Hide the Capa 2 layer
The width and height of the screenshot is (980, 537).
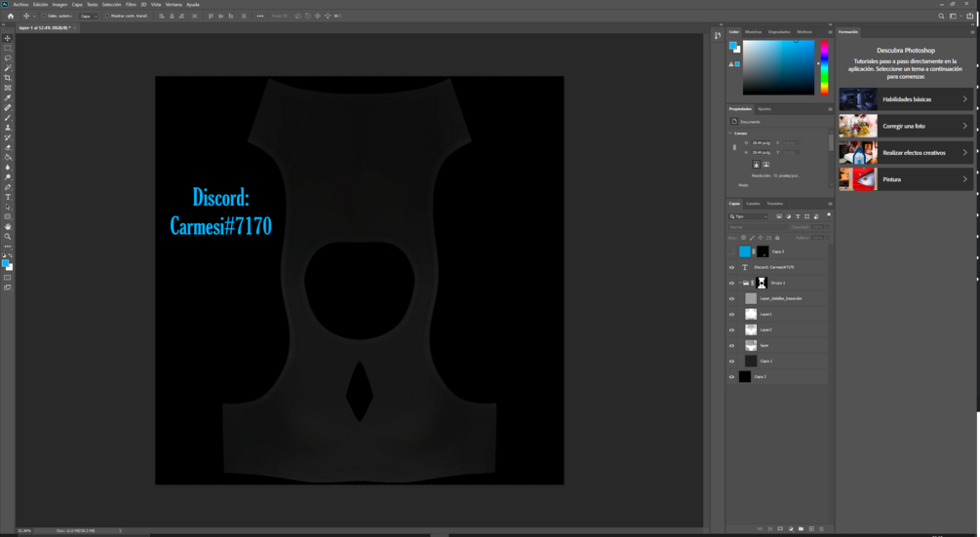(x=732, y=377)
